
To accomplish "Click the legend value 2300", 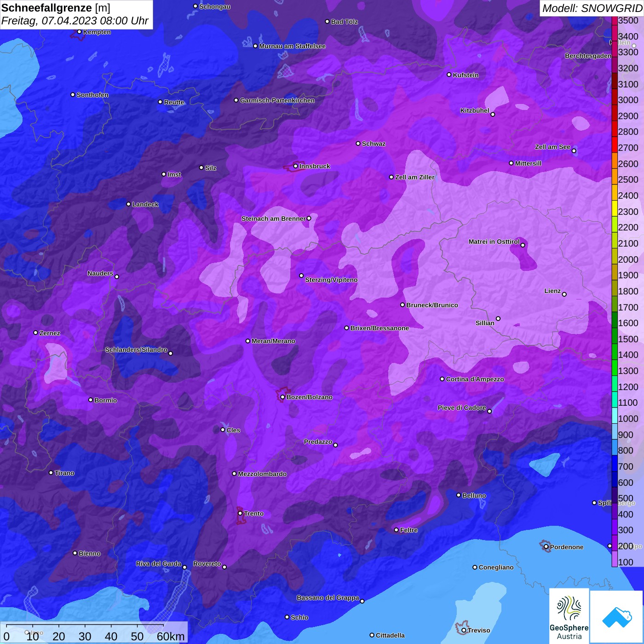I will (628, 212).
